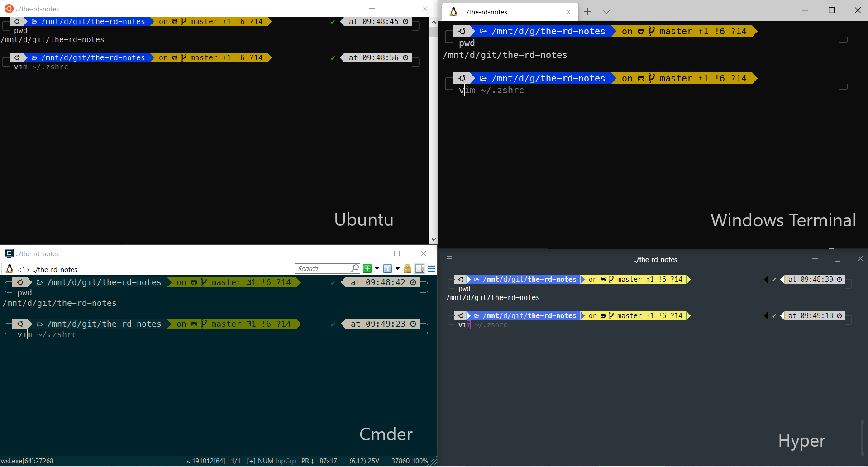868x467 pixels.
Task: Click the magnifier icon in Cmder's search box
Action: pos(355,268)
